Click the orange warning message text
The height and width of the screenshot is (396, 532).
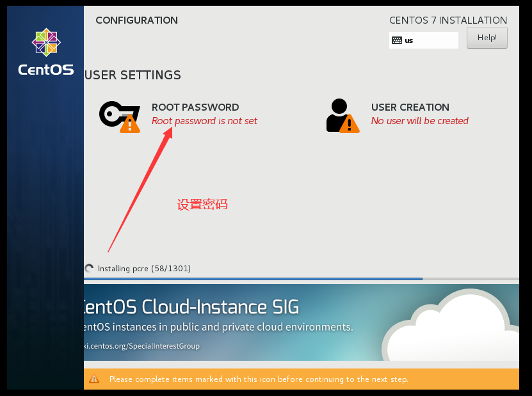pos(259,379)
